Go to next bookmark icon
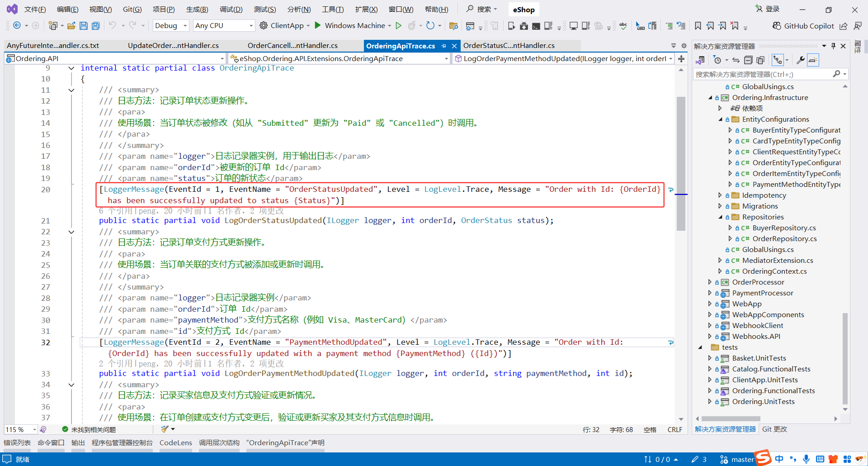 (x=722, y=26)
